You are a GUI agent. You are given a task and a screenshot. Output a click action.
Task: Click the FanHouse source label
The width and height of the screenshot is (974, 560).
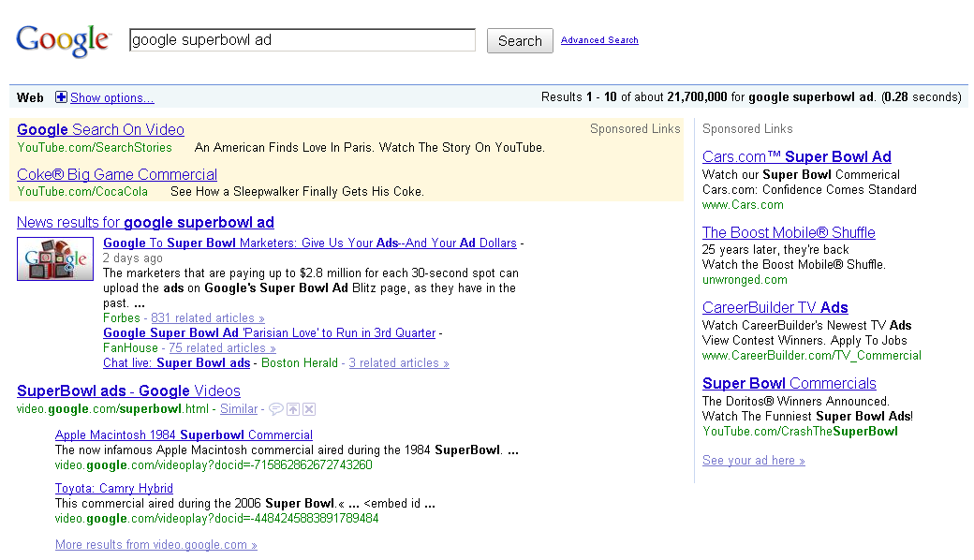click(130, 347)
